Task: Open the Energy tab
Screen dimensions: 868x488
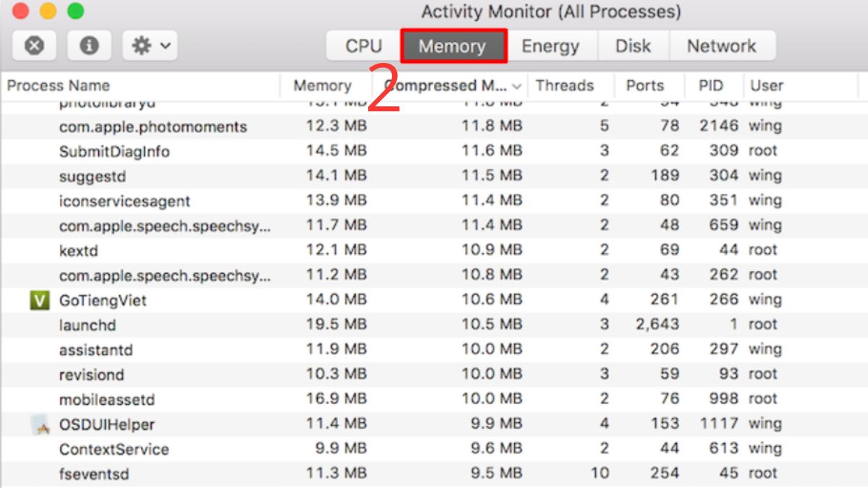Action: pyautogui.click(x=550, y=46)
